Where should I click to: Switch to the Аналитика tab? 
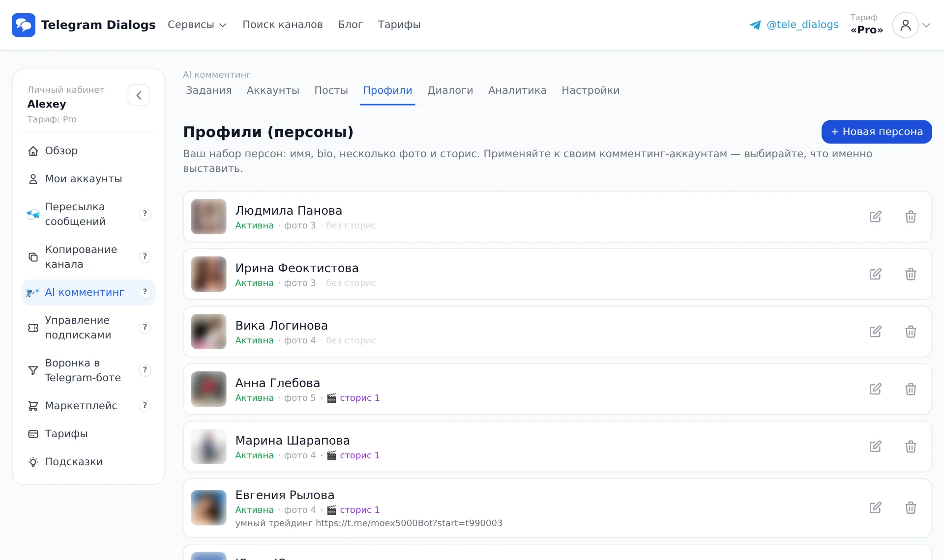click(x=517, y=90)
